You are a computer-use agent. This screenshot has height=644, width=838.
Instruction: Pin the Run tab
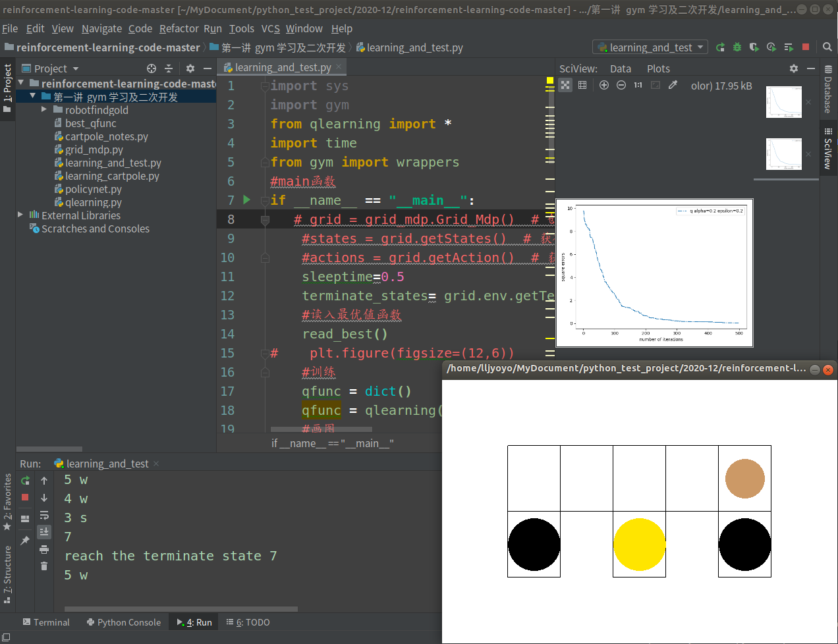point(25,541)
